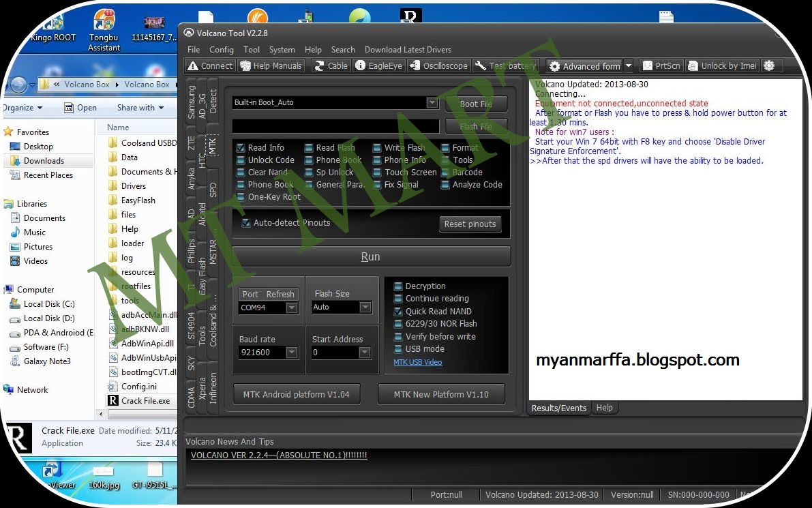This screenshot has height=508, width=812.
Task: Open the Start Address dropdown
Action: click(365, 352)
